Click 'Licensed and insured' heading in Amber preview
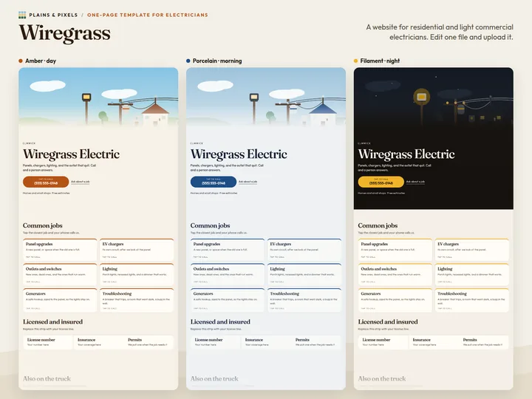Screen dimensions: 532x399 point(52,321)
